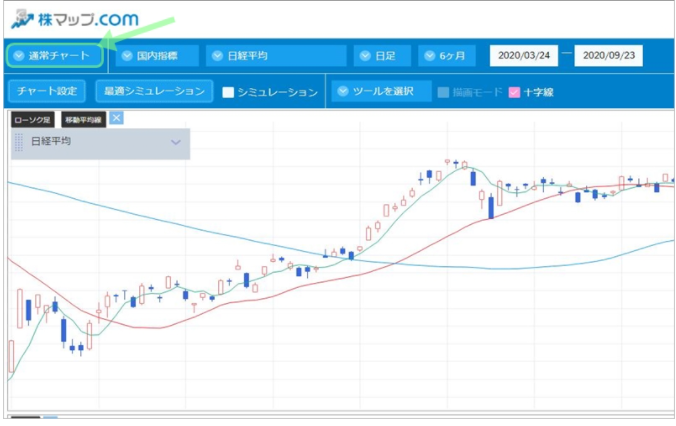Image resolution: width=676 pixels, height=426 pixels.
Task: Click the 最適シミュレーション button
Action: point(154,91)
